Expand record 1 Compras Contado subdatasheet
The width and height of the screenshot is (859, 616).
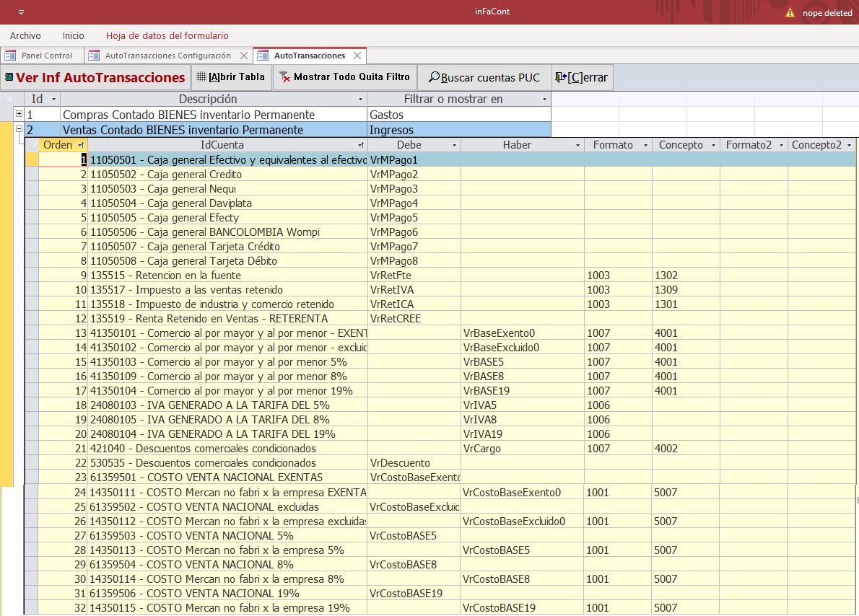19,115
